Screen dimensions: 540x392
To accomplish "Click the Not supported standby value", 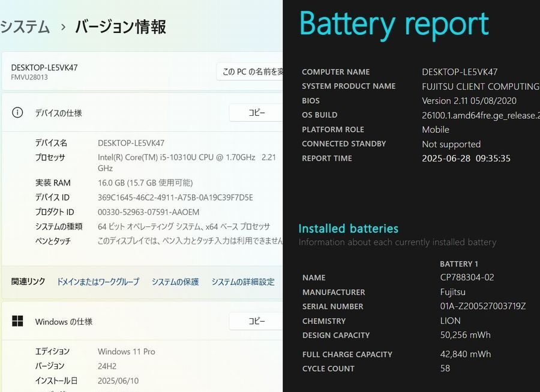I will click(x=451, y=144).
